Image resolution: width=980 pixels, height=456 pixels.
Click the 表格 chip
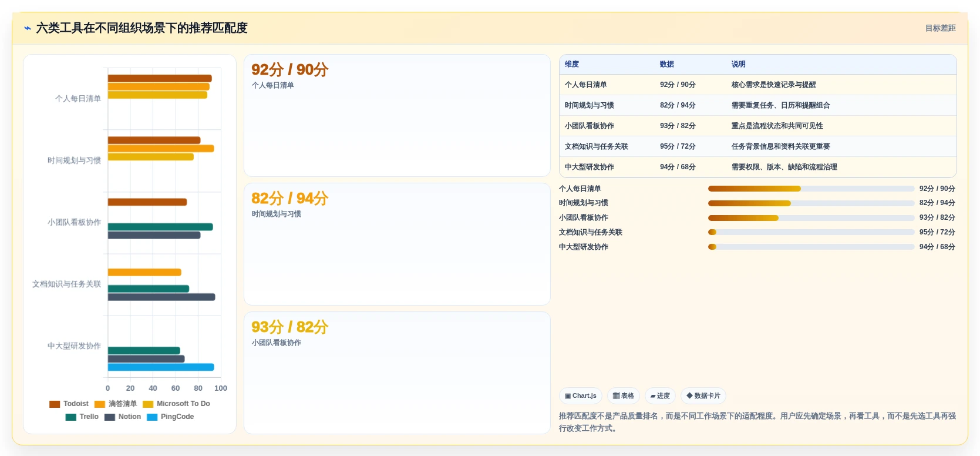pyautogui.click(x=624, y=396)
